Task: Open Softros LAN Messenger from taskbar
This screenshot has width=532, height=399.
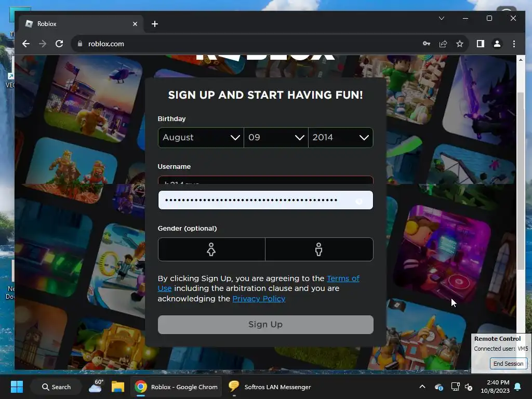Action: (x=270, y=387)
